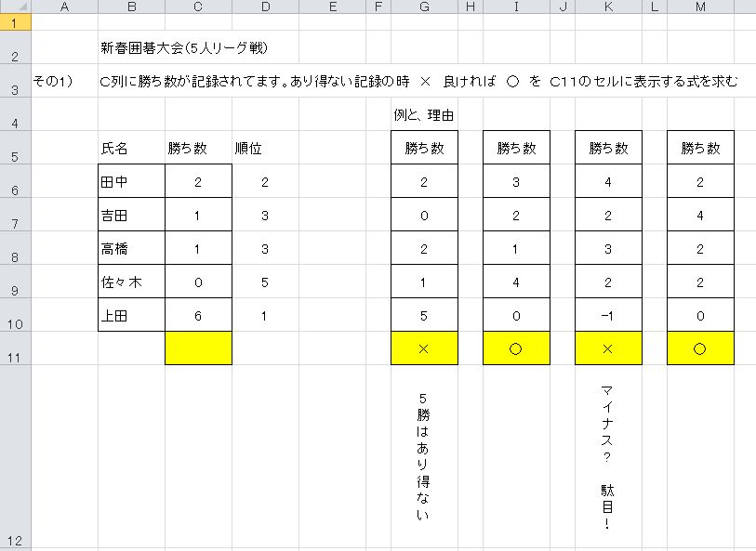This screenshot has width=756, height=551.
Task: Click 上田's rank value 1
Action: pyautogui.click(x=266, y=315)
